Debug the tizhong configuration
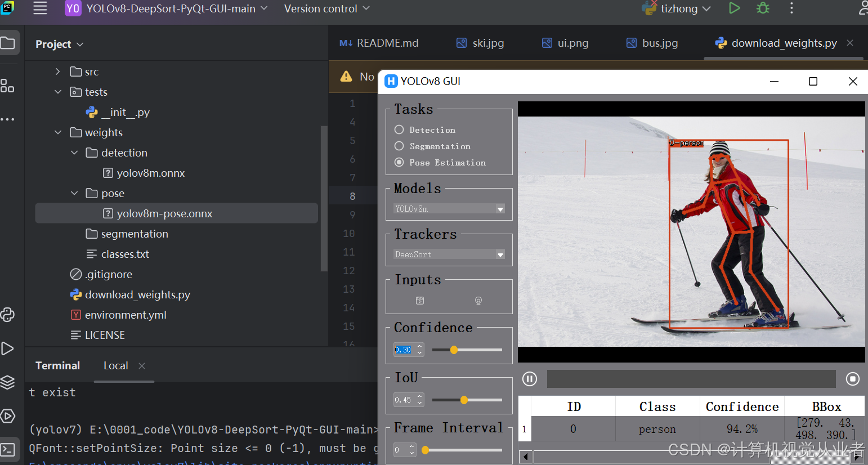 point(763,8)
